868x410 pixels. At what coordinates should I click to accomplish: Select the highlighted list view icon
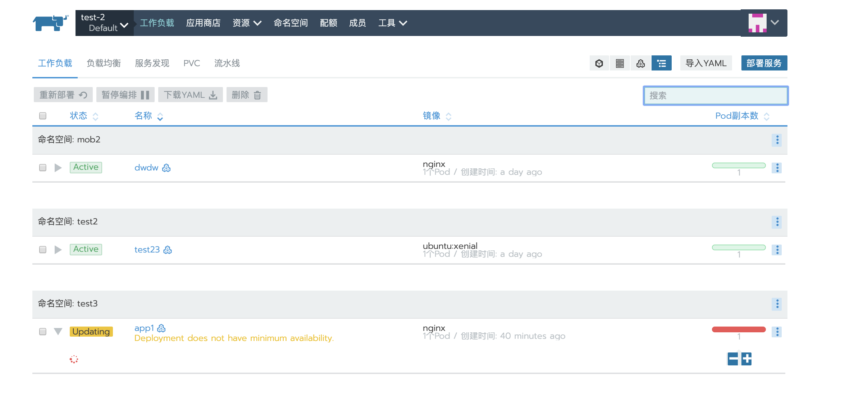click(661, 63)
